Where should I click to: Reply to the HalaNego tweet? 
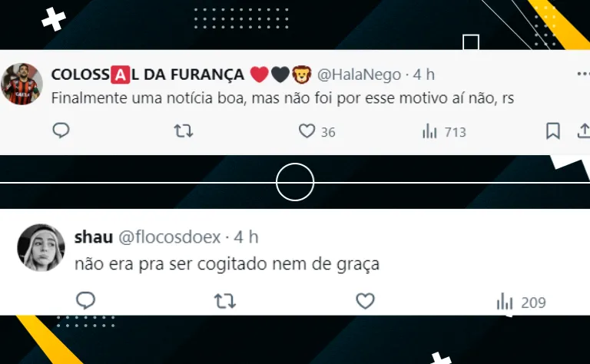[x=61, y=131]
